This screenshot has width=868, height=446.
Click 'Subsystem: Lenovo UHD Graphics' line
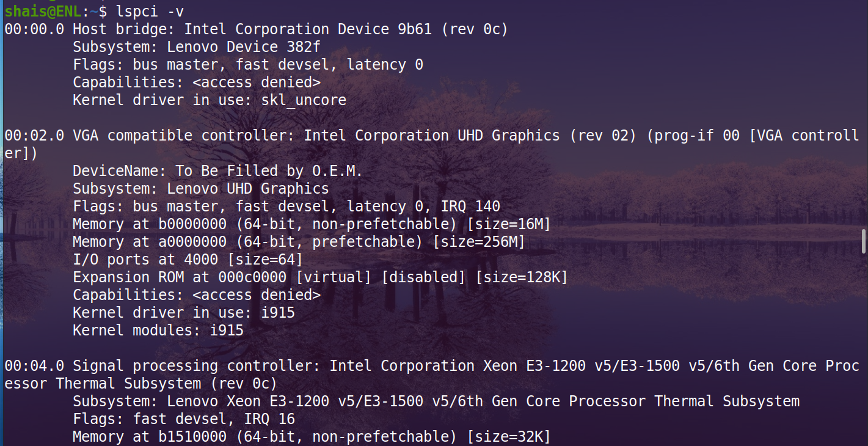pos(201,189)
